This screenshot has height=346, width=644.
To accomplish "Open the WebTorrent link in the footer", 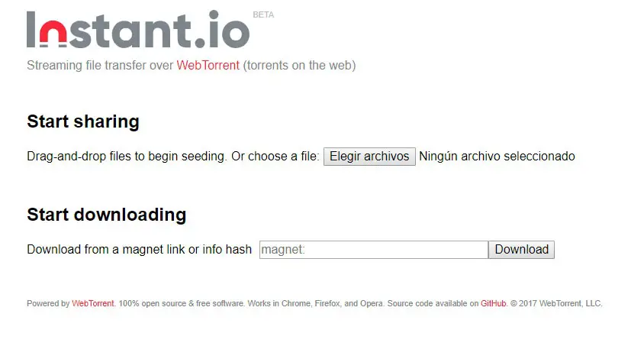I will 93,303.
